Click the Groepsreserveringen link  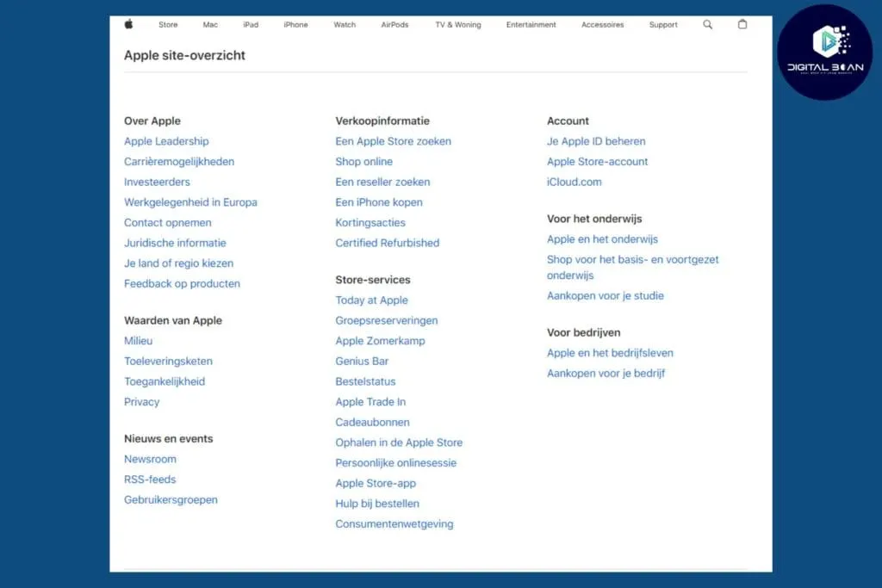click(x=387, y=320)
